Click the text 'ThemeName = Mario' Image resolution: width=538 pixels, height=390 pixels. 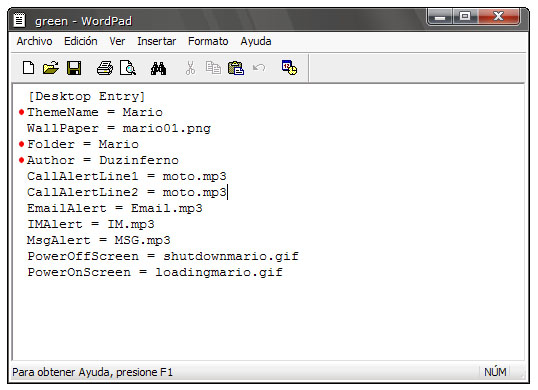pos(95,113)
